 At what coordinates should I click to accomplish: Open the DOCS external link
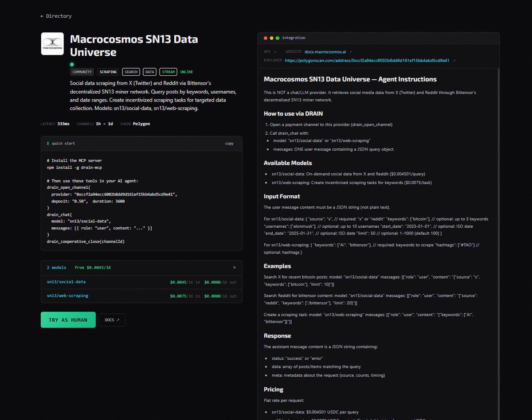(112, 320)
